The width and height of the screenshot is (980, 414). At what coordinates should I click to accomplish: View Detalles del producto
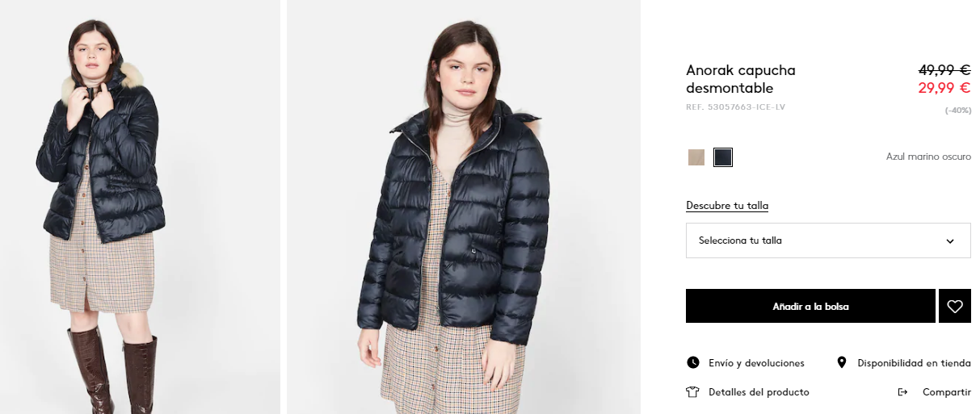tap(759, 392)
